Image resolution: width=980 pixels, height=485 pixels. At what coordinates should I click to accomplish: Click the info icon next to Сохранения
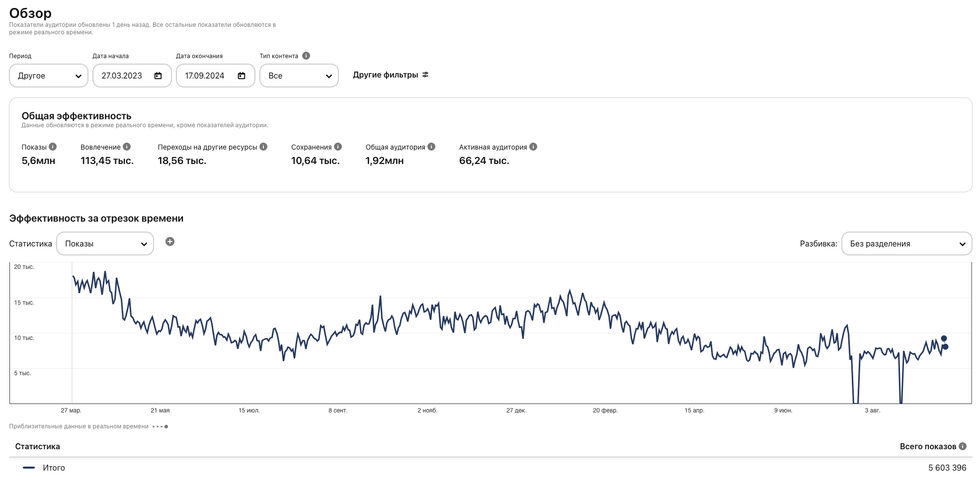338,147
